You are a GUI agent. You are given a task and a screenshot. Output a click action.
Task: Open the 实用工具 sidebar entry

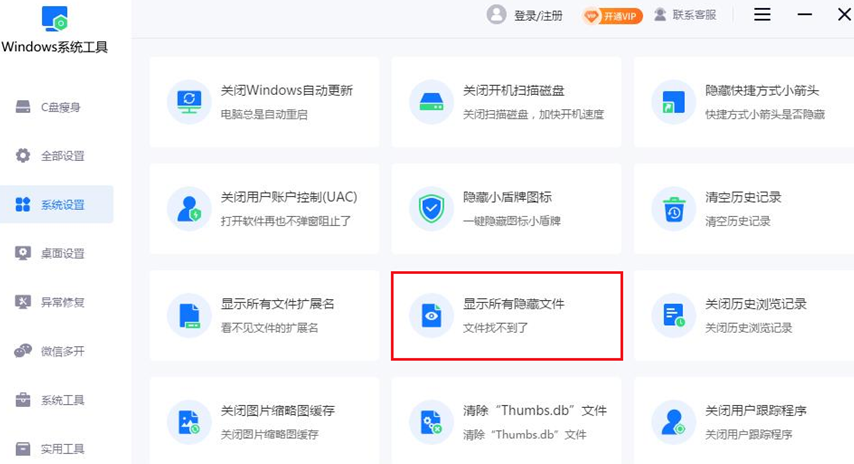pyautogui.click(x=57, y=449)
